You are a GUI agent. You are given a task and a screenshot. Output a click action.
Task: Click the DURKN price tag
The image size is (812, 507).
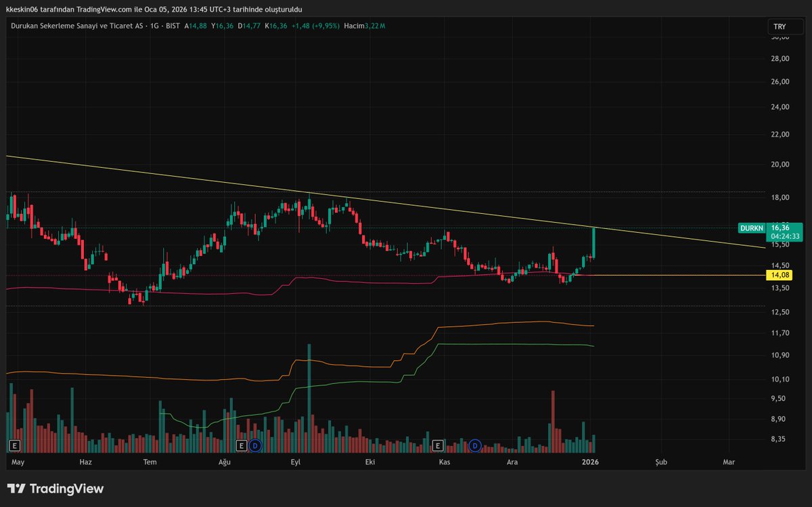pos(752,229)
